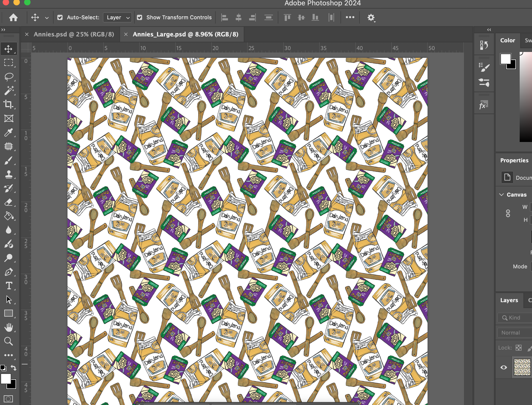Select the Type tool
Viewport: 532px width, 405px height.
pyautogui.click(x=9, y=286)
